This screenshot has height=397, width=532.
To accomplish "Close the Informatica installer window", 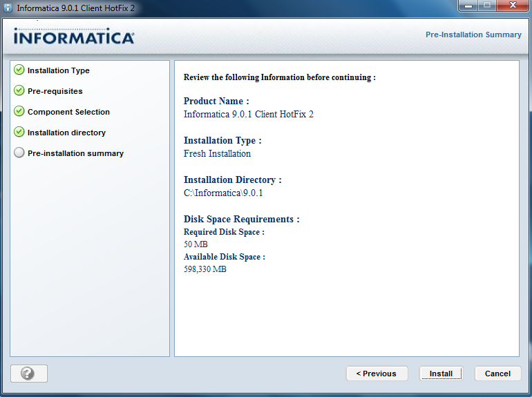I will pos(513,7).
